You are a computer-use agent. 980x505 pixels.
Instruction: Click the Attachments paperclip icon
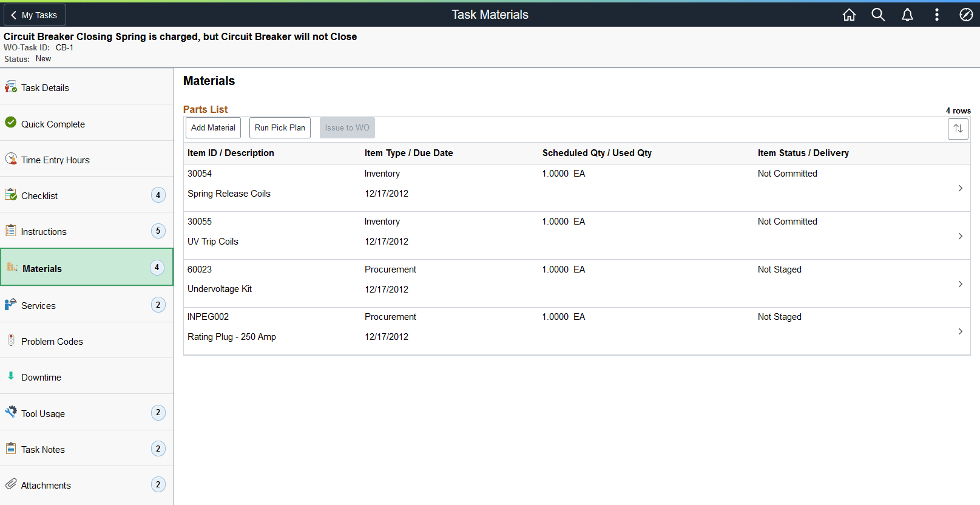tap(11, 484)
